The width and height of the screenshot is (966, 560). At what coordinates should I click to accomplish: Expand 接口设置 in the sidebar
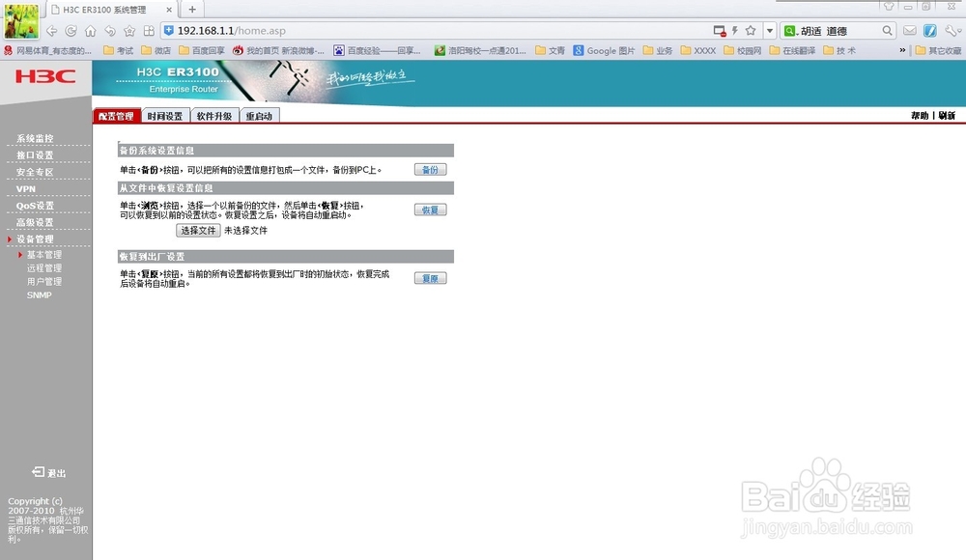(x=35, y=155)
